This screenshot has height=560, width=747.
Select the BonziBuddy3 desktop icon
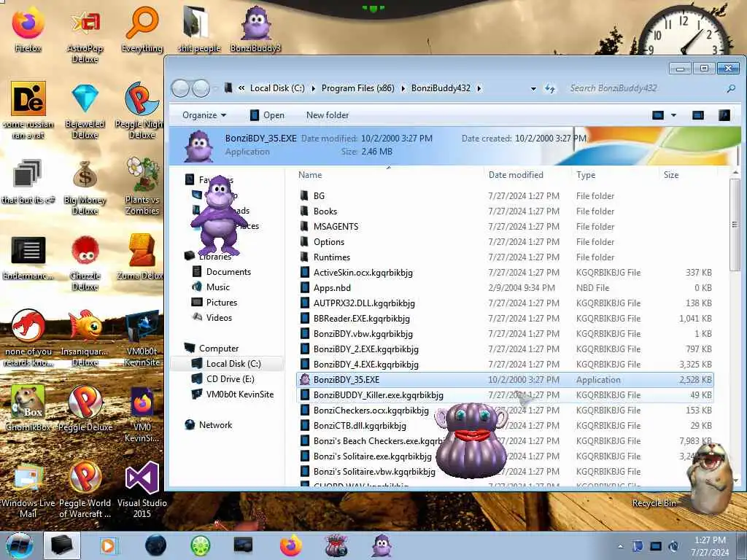coord(256,29)
